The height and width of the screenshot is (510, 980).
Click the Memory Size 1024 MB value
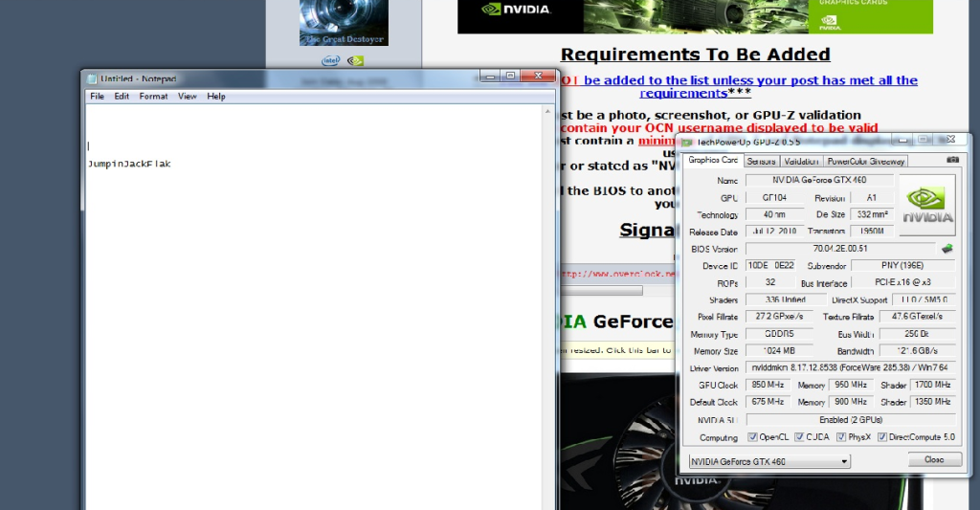pos(779,350)
